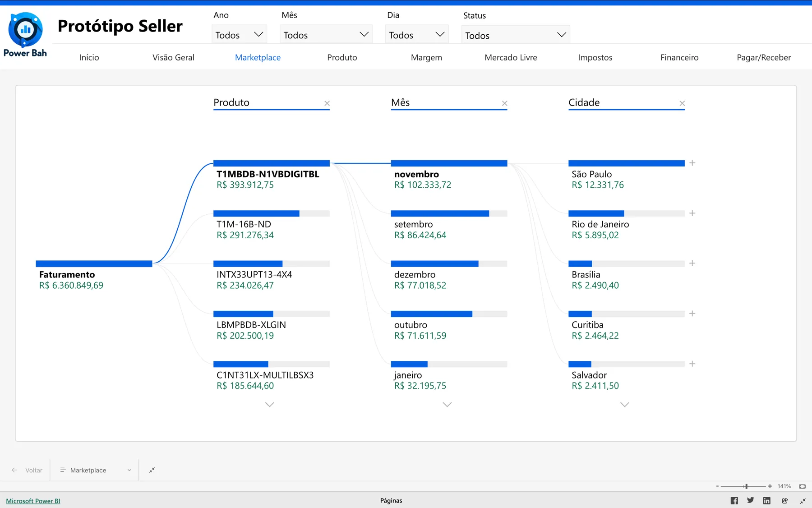Open the Marketplace page navigation dropdown
Image resolution: width=812 pixels, height=508 pixels.
[x=129, y=470]
